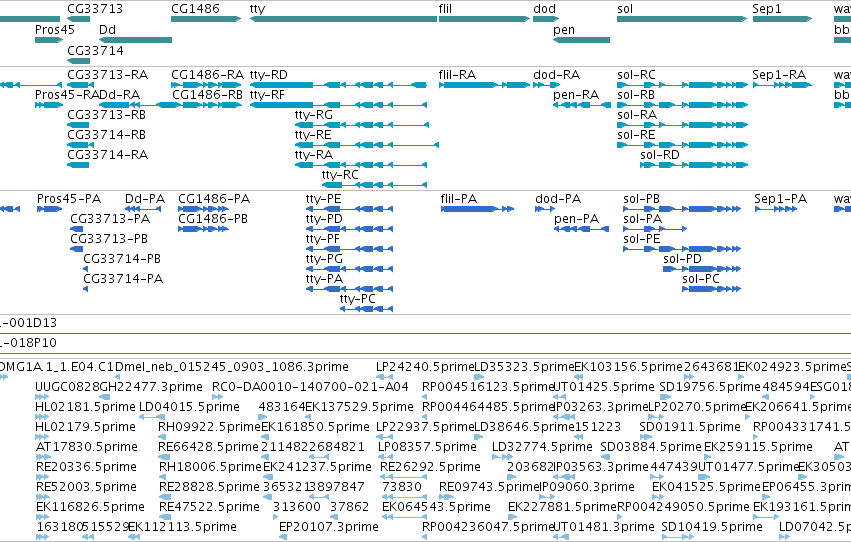Click the CG1486 gene arrow
The height and width of the screenshot is (542, 851).
(206, 19)
